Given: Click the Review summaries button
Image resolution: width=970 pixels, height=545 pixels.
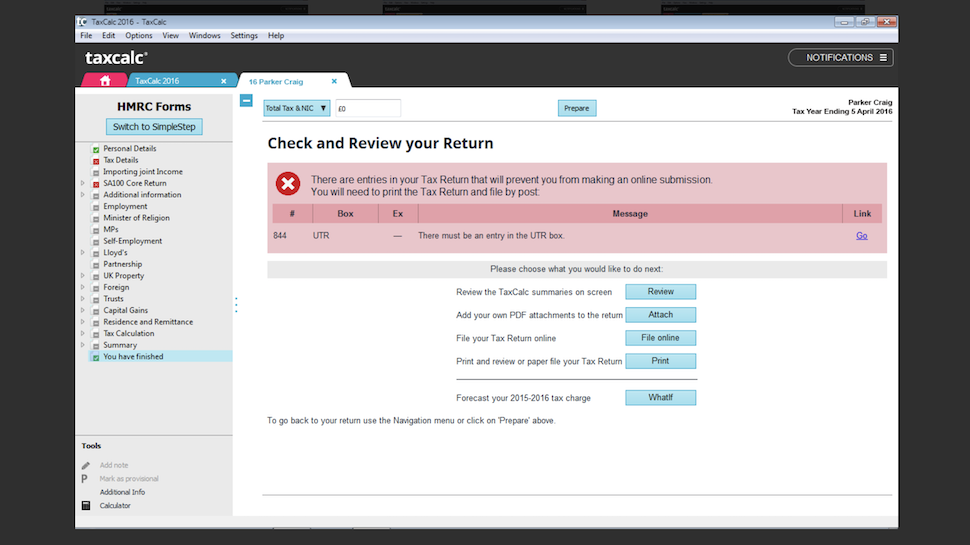Looking at the screenshot, I should pos(660,291).
